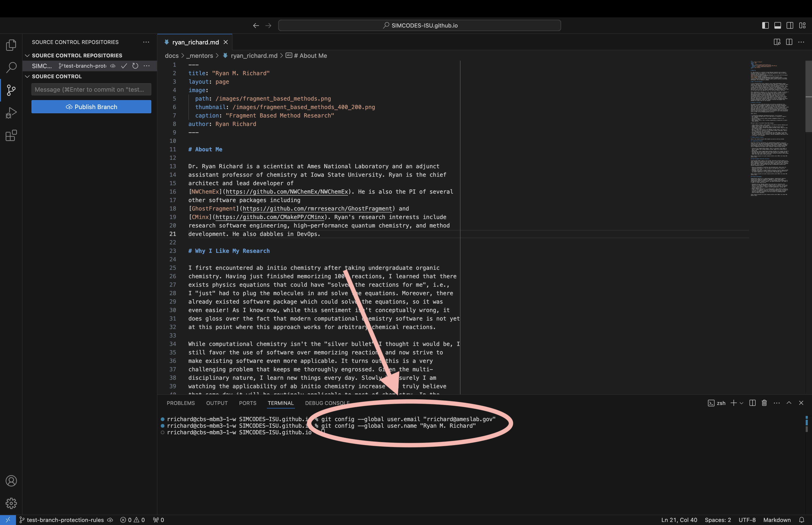The width and height of the screenshot is (812, 525).
Task: Open terminal panel views and more actions
Action: coord(777,403)
